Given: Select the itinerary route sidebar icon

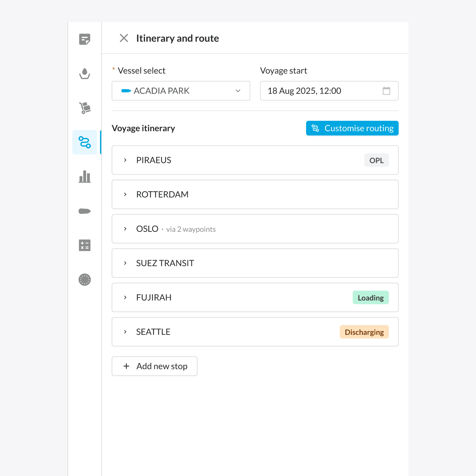Looking at the screenshot, I should pos(84,142).
